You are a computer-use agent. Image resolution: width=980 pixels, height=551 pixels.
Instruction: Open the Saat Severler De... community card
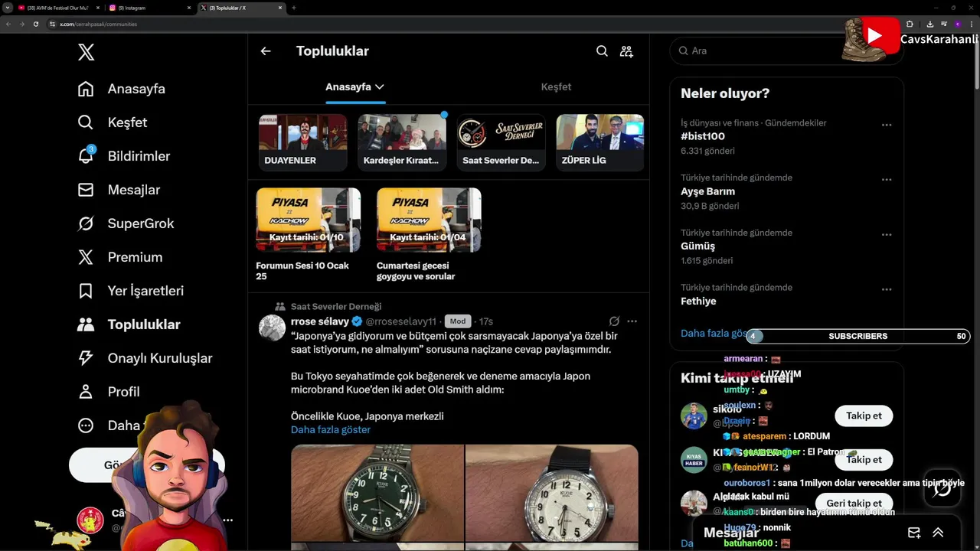click(x=501, y=142)
